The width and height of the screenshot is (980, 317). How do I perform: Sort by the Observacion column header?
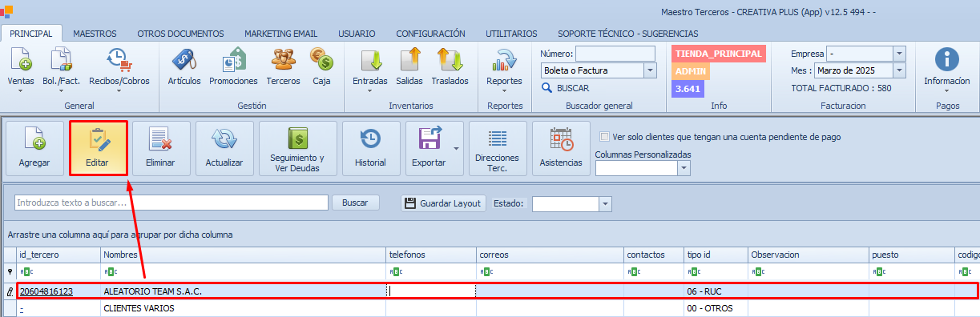click(x=808, y=255)
